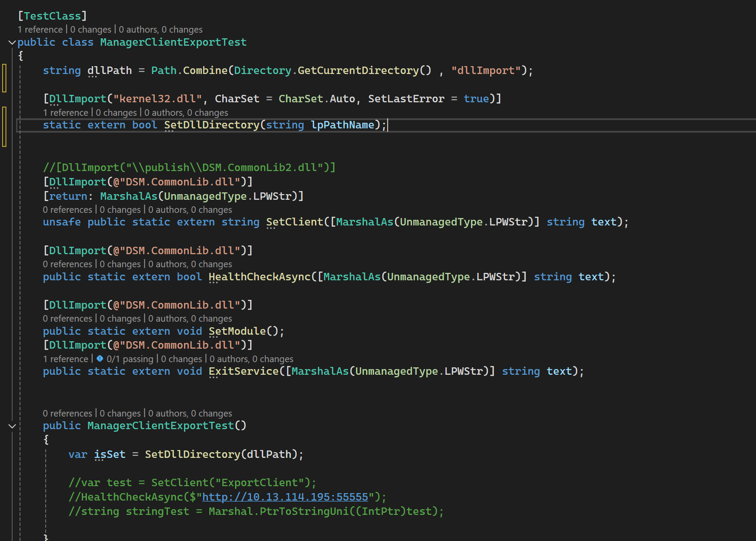The width and height of the screenshot is (756, 541).
Task: Show '1 reference' above ExitService declaration
Action: 66,359
